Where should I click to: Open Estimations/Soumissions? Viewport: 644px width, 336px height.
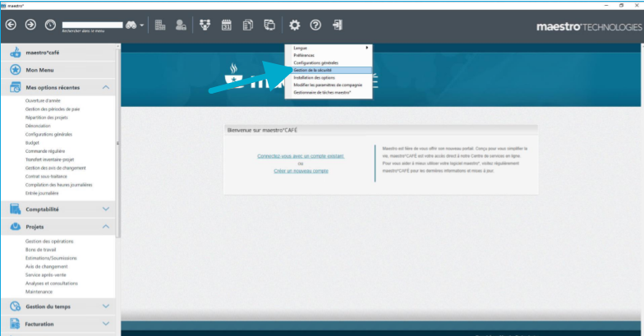click(x=51, y=258)
